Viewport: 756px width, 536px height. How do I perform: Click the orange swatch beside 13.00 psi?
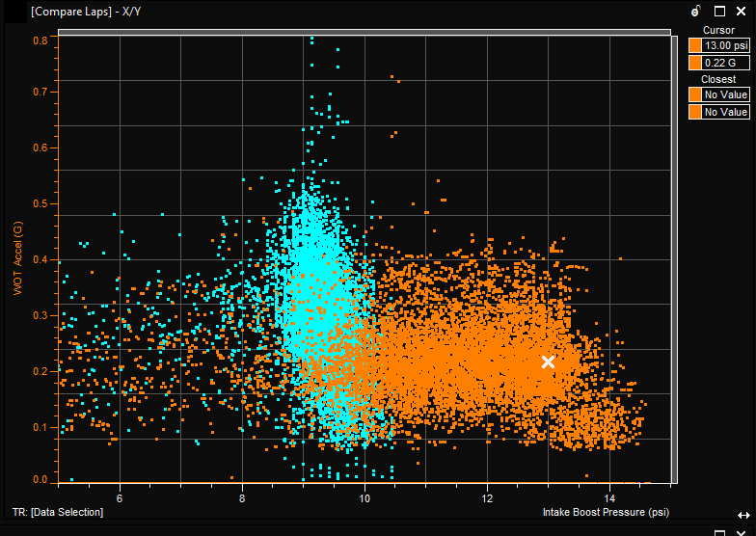pyautogui.click(x=694, y=45)
